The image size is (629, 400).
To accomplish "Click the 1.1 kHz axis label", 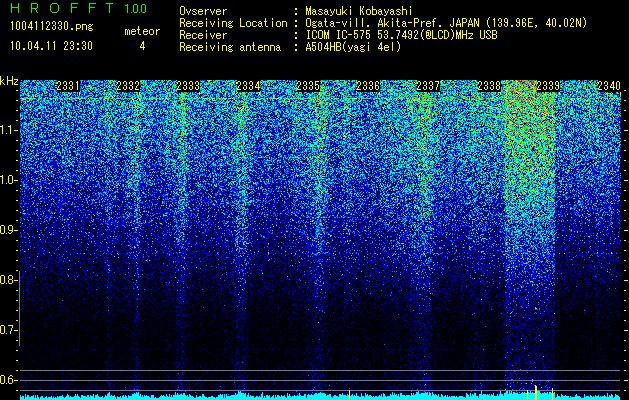I will tap(8, 131).
